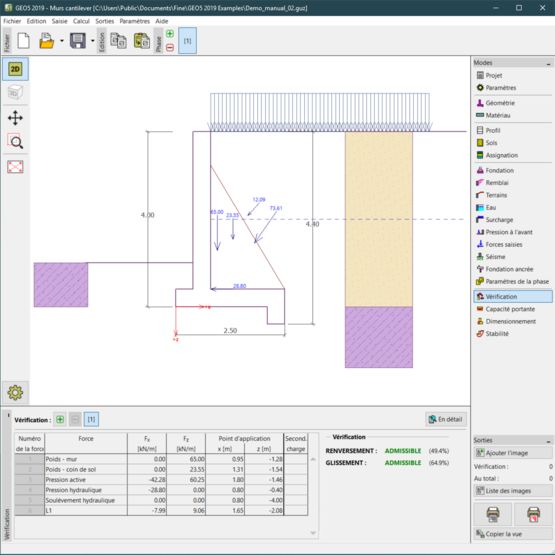Collapse the Modes panel
This screenshot has width=555, height=555.
(548, 63)
